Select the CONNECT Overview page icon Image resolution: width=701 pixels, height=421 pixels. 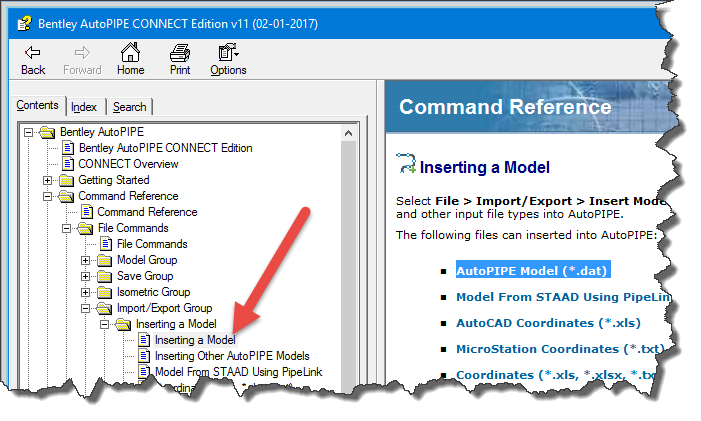(x=68, y=164)
